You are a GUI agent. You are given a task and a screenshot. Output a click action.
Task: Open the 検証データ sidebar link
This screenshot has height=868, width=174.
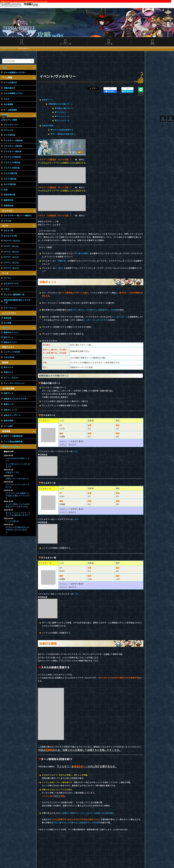click(8, 393)
